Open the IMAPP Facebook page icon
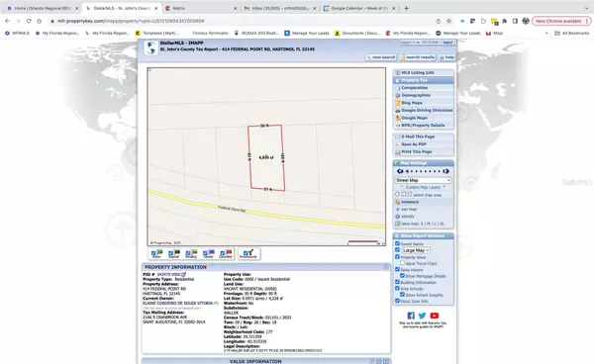594x364 pixels. [x=411, y=316]
